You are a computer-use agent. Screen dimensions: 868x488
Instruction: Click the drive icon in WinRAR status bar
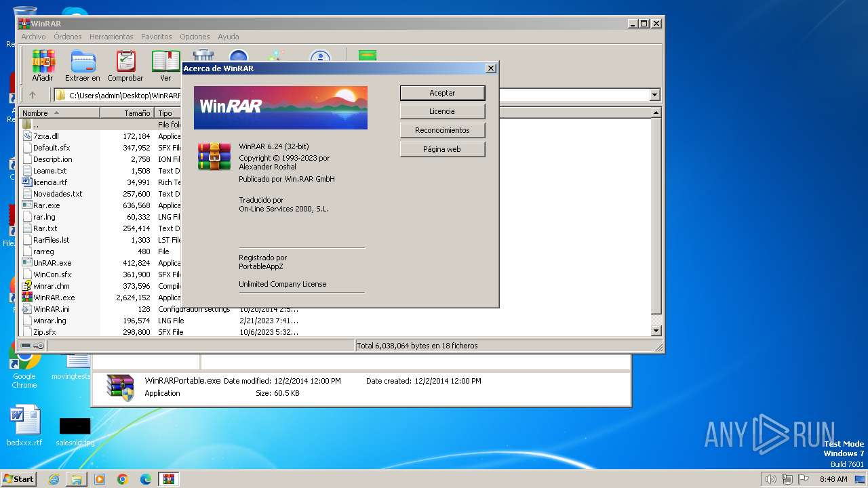[26, 346]
